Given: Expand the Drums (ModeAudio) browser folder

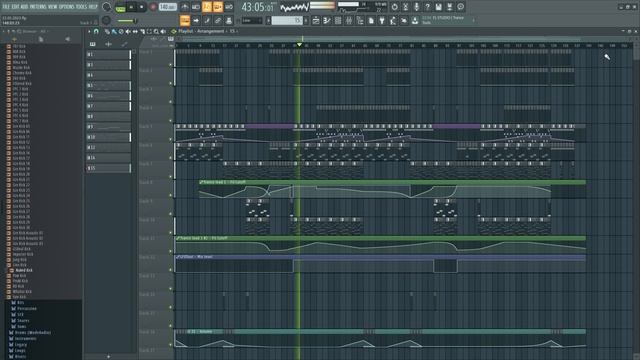Looking at the screenshot, I should point(33,332).
